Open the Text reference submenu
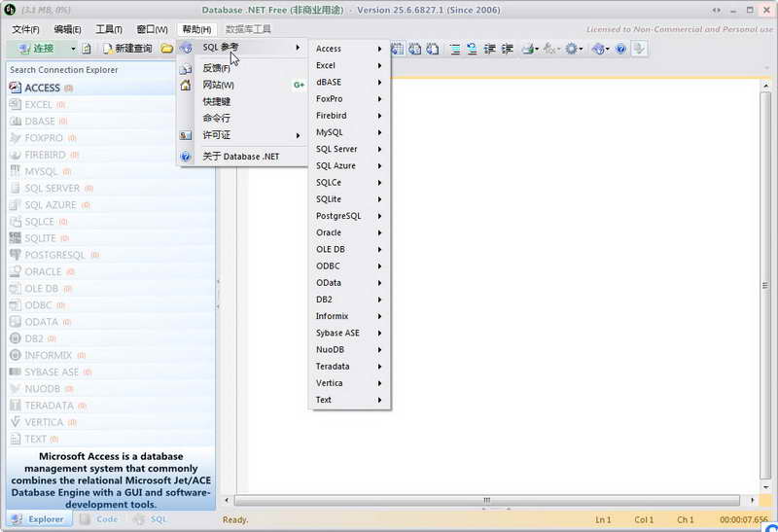The width and height of the screenshot is (778, 532). [349, 400]
